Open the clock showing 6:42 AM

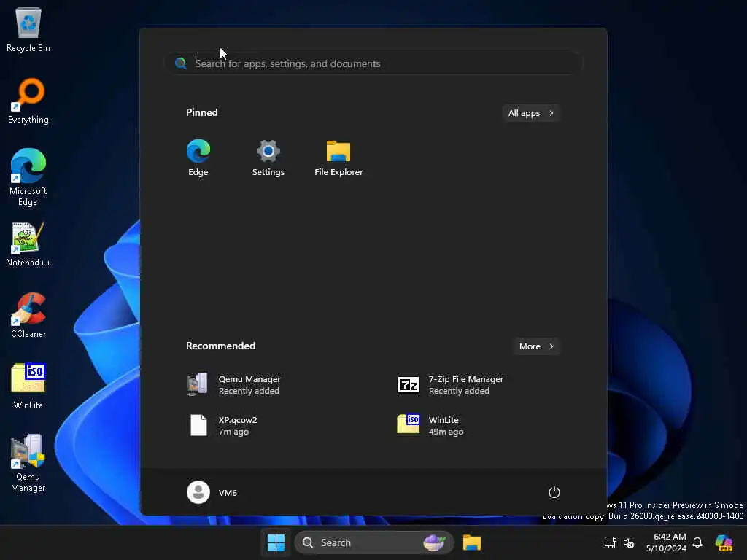click(666, 542)
